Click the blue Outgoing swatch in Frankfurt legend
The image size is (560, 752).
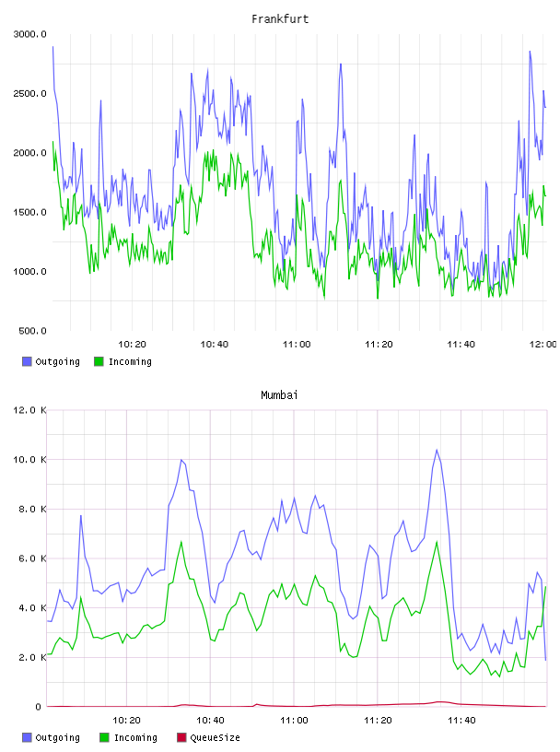[x=27, y=361]
